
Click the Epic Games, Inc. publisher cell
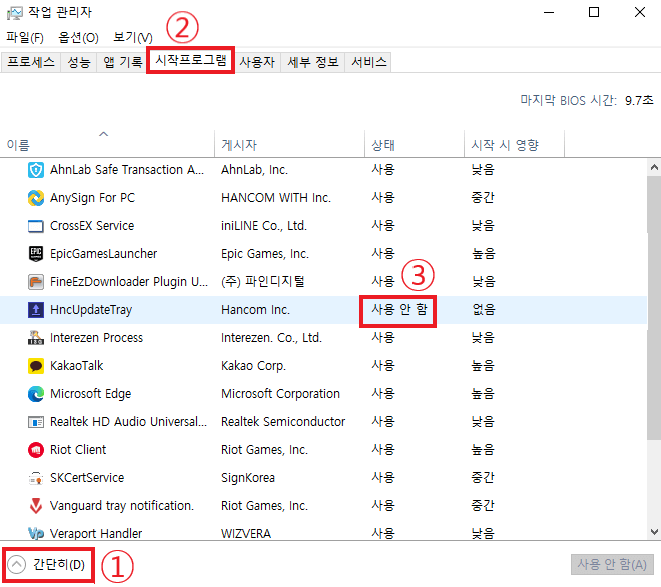[265, 254]
